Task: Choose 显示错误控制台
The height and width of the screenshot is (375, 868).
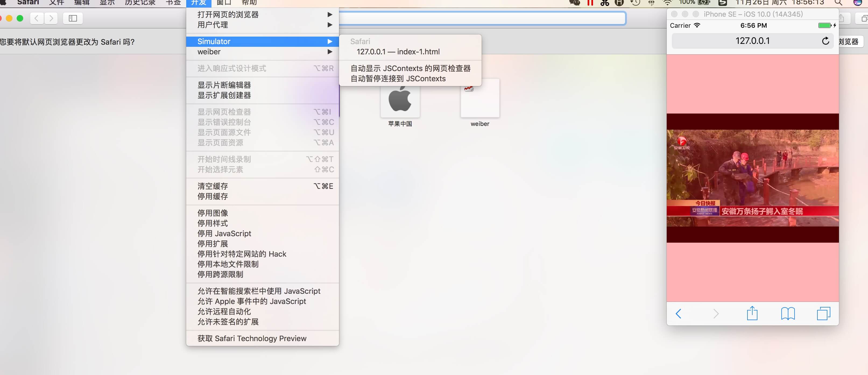Action: click(x=263, y=122)
